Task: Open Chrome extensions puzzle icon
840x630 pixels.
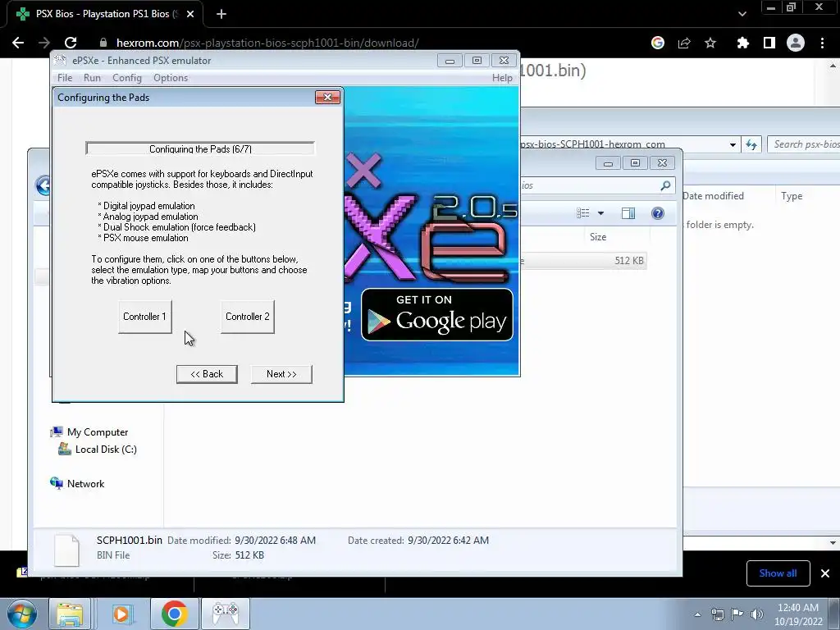Action: point(742,43)
